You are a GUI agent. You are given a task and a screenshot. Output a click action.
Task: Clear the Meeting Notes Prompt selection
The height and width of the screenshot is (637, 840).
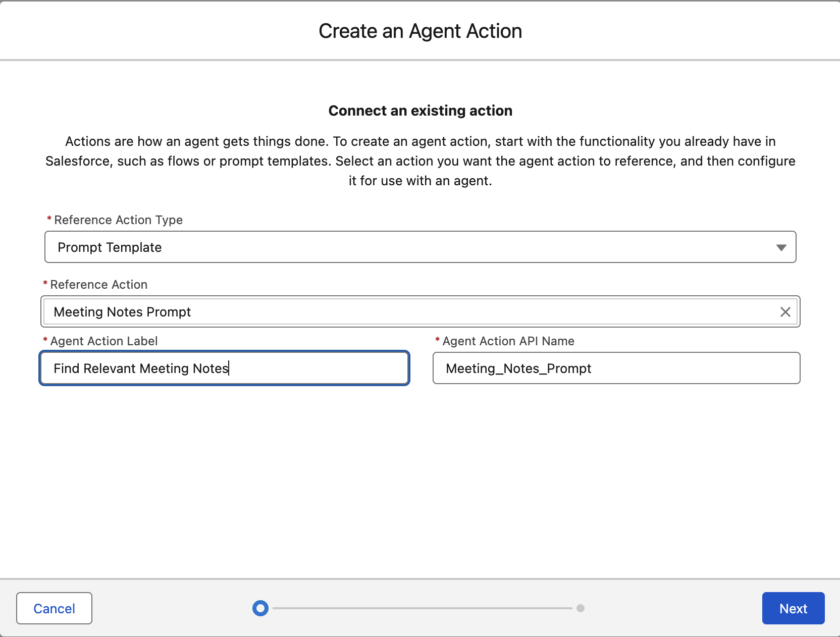(785, 312)
